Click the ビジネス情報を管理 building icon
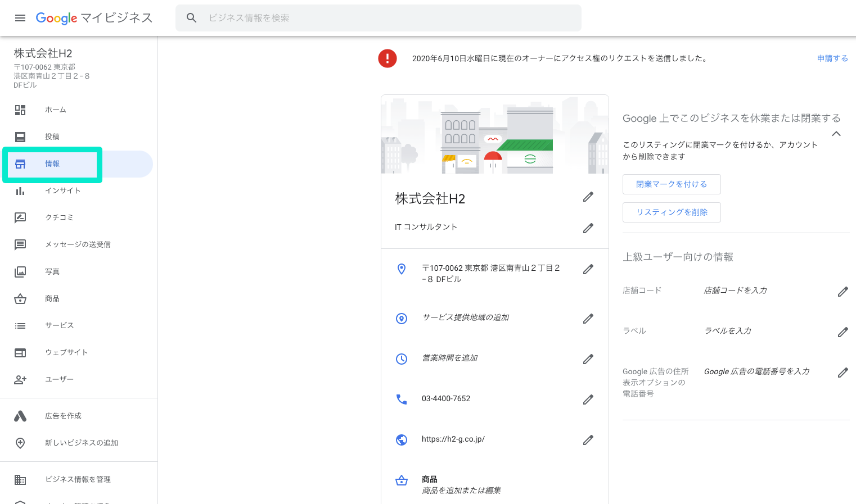The height and width of the screenshot is (504, 856). (20, 479)
